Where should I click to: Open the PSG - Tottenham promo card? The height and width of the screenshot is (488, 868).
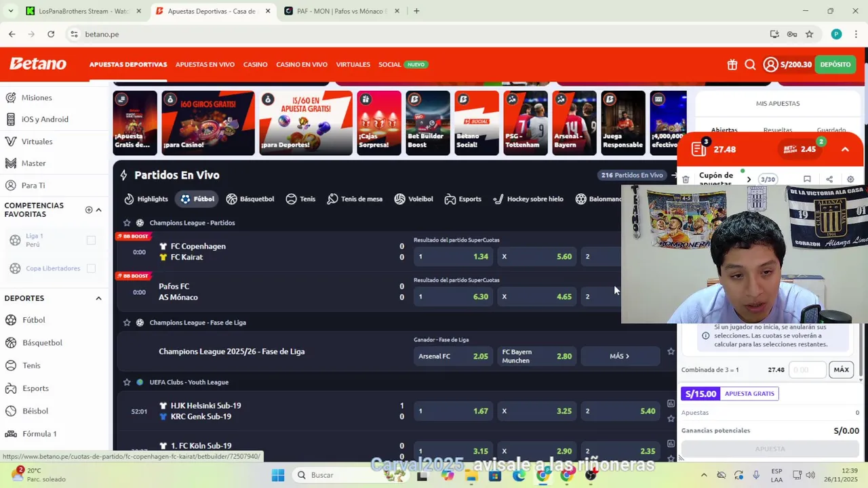tap(526, 123)
